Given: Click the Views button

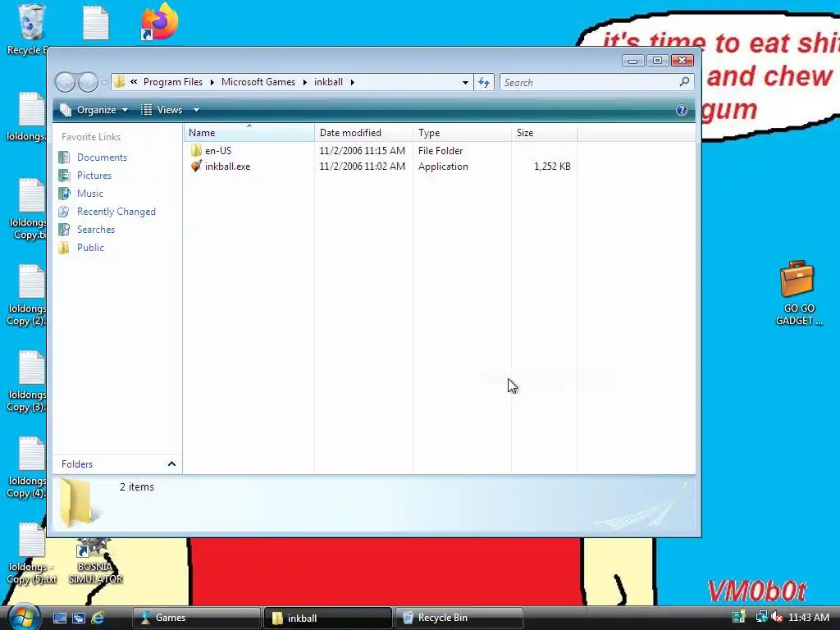Looking at the screenshot, I should (x=162, y=110).
